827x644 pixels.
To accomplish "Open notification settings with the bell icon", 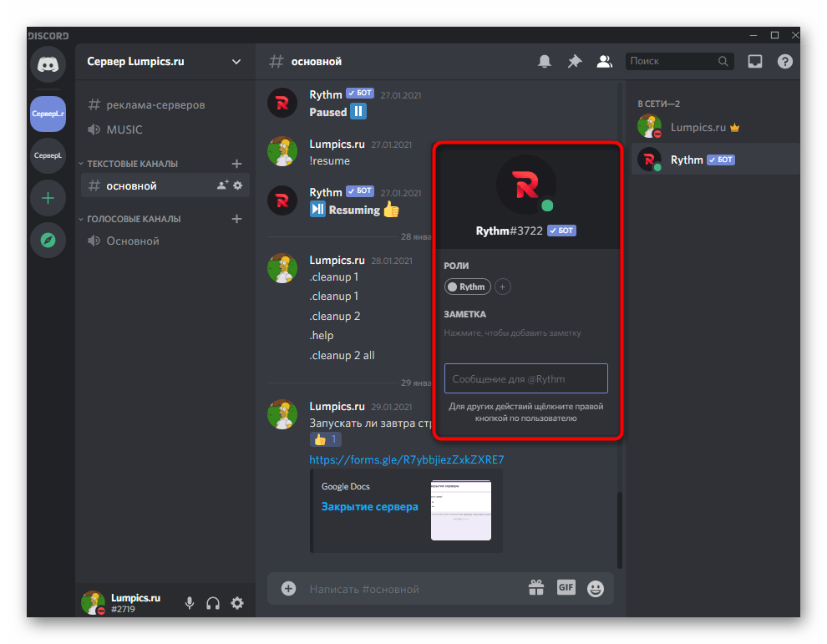I will tap(545, 61).
